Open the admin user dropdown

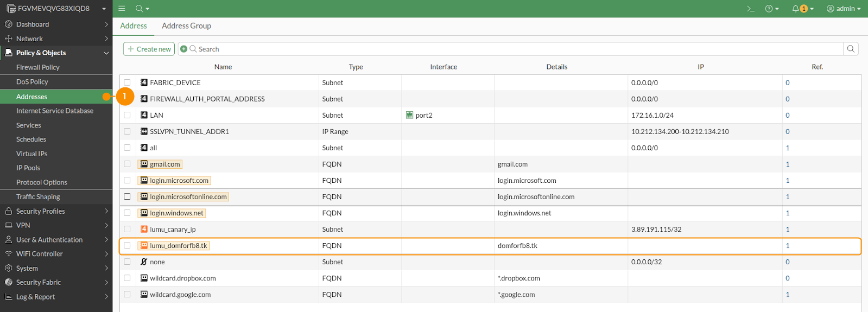point(844,9)
